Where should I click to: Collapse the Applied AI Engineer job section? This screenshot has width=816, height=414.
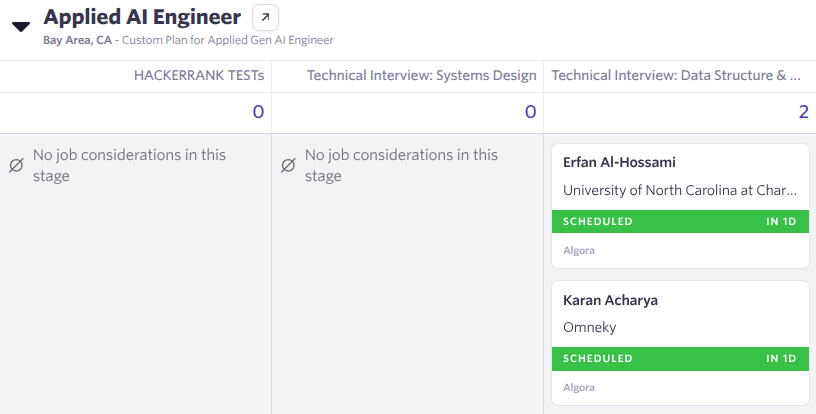pyautogui.click(x=21, y=27)
